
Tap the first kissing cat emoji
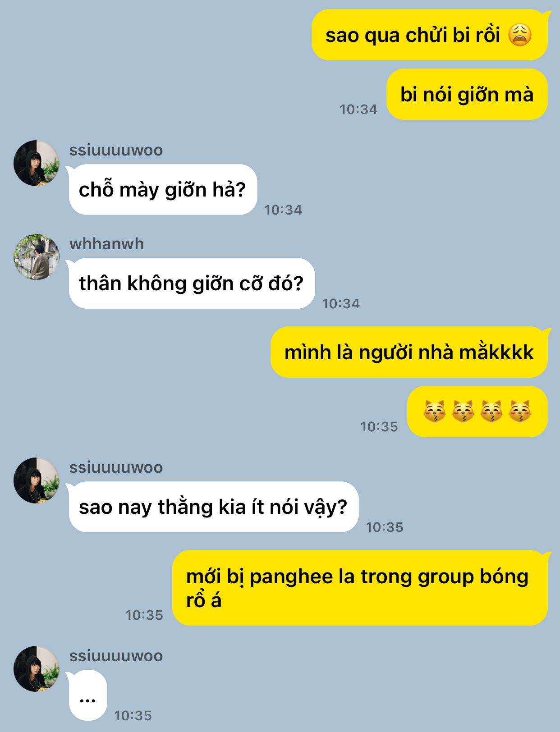click(x=435, y=412)
